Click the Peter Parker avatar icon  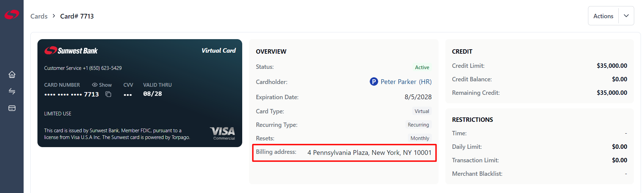click(374, 82)
